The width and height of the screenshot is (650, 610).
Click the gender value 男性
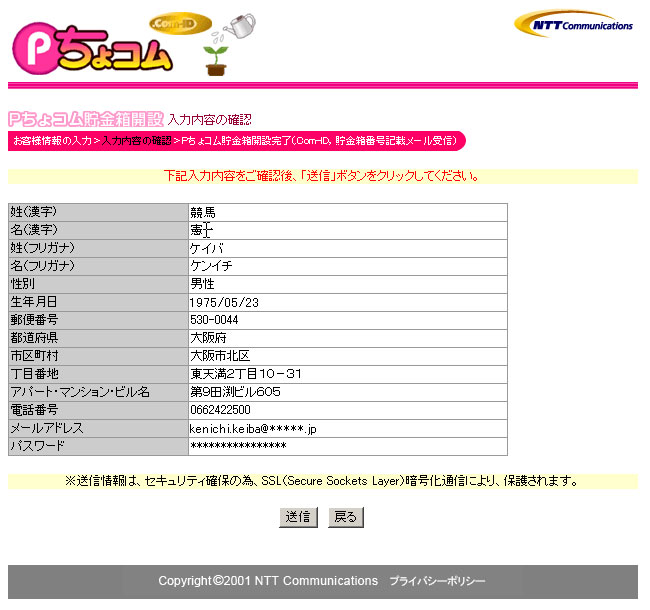click(202, 284)
